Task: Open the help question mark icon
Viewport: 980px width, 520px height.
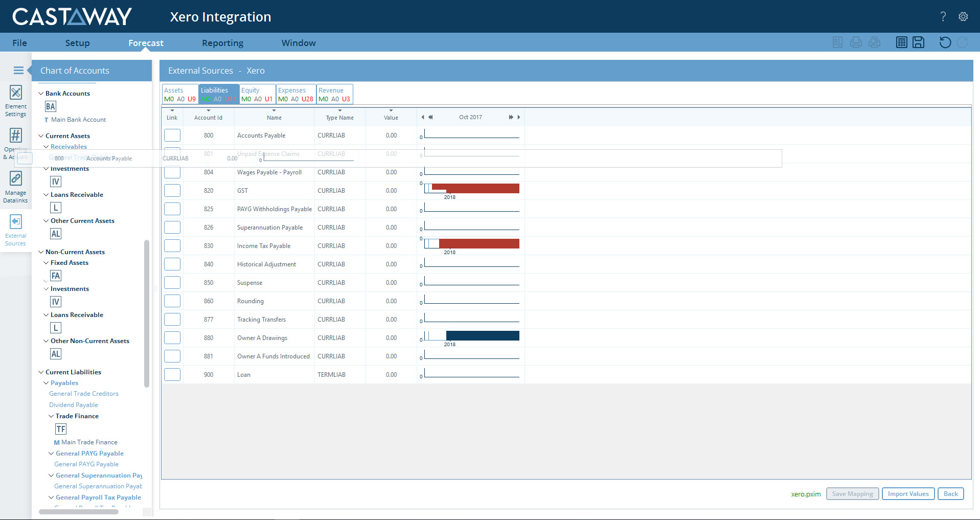Action: pos(943,16)
